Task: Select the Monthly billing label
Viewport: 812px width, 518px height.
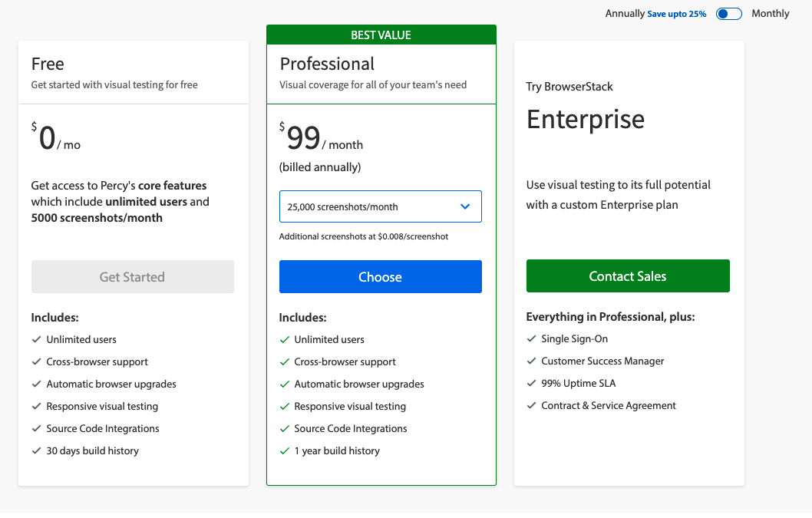Action: tap(770, 14)
